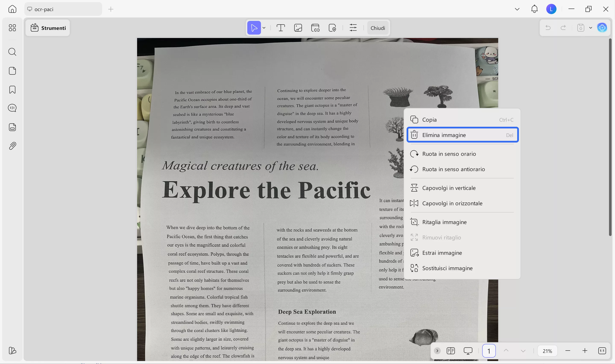Click the Undo icon in the top bar
615x364 pixels.
click(x=548, y=28)
